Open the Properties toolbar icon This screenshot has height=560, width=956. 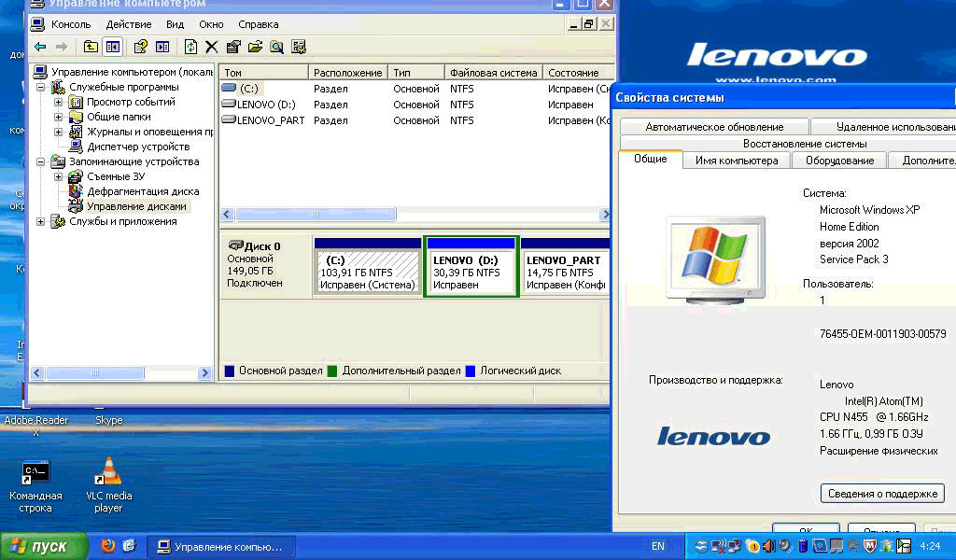click(x=232, y=47)
